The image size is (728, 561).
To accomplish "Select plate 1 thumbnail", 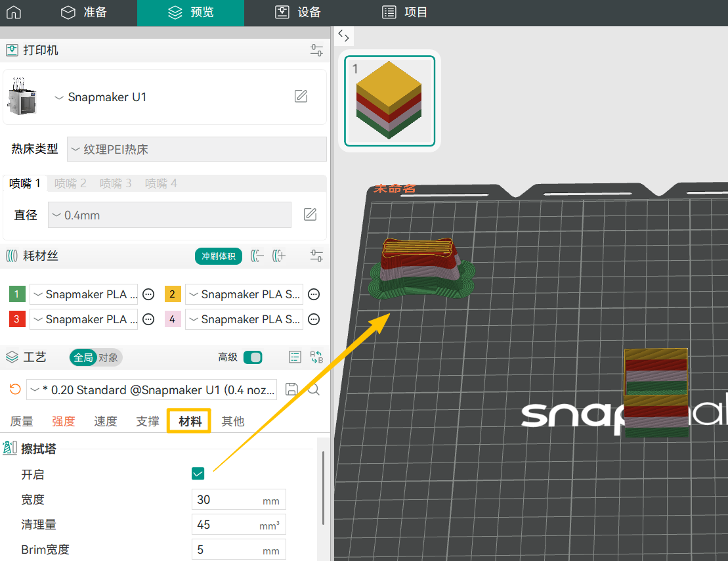I will [x=389, y=101].
